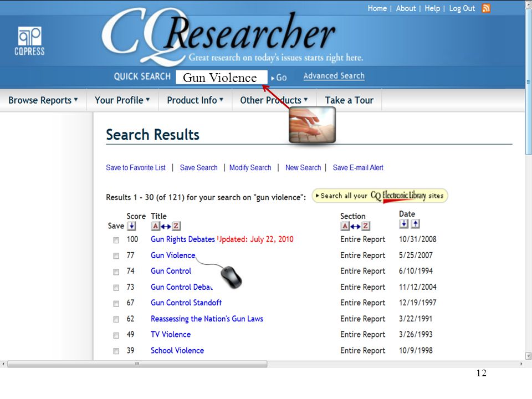Viewport: 532px width, 399px height.
Task: Select the date 10/31/2008
Action: [x=418, y=239]
